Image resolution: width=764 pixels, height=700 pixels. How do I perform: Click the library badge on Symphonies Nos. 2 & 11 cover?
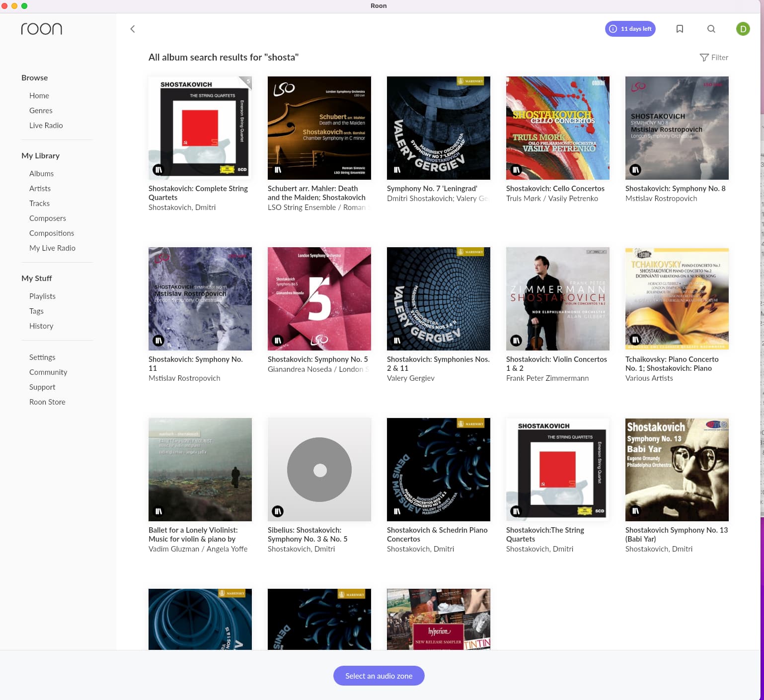click(x=397, y=341)
